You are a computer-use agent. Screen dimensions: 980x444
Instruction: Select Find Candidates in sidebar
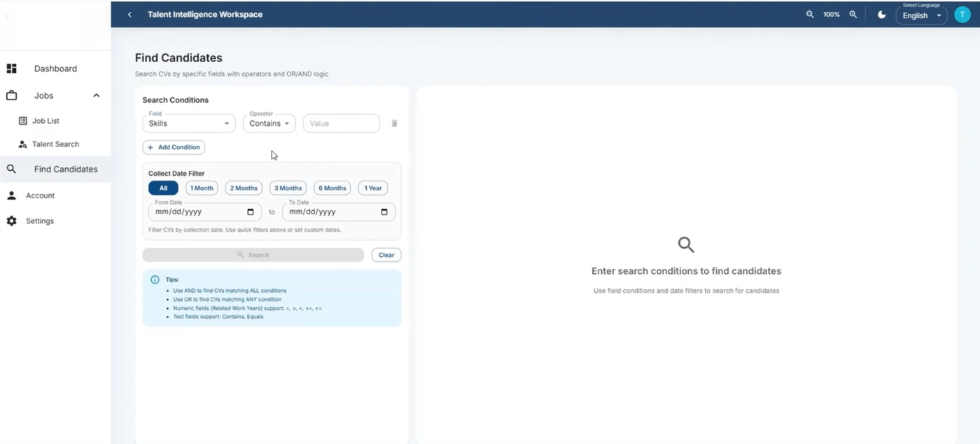pos(55,169)
